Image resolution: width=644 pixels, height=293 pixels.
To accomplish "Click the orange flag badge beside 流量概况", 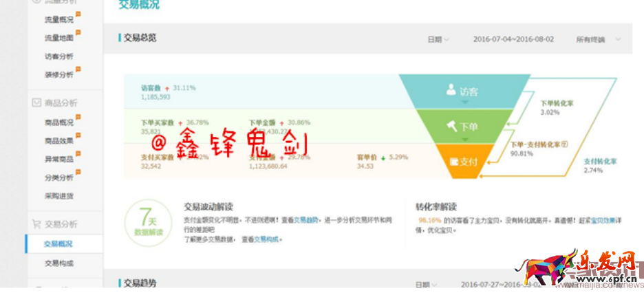I will click(78, 14).
